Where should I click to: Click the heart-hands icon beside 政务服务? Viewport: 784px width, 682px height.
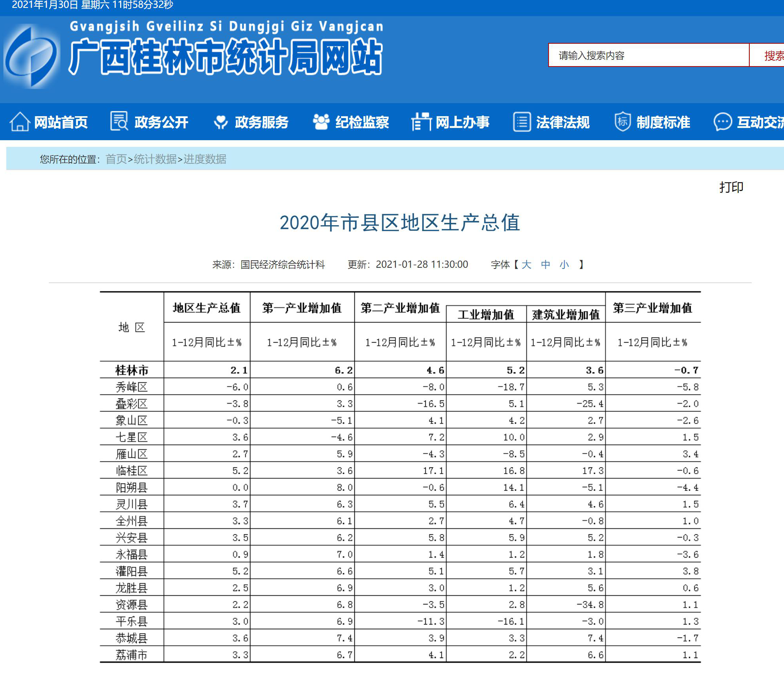[x=221, y=122]
